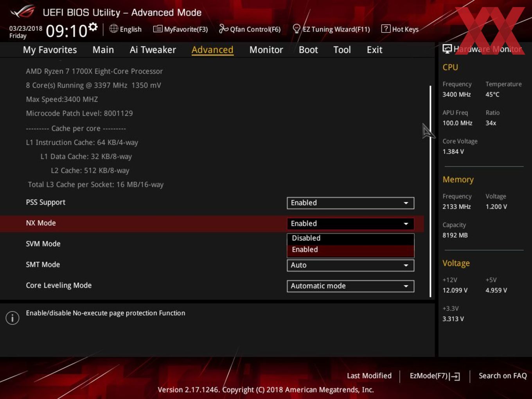
Task: Click +12V value 12.099 V
Action: (x=455, y=290)
